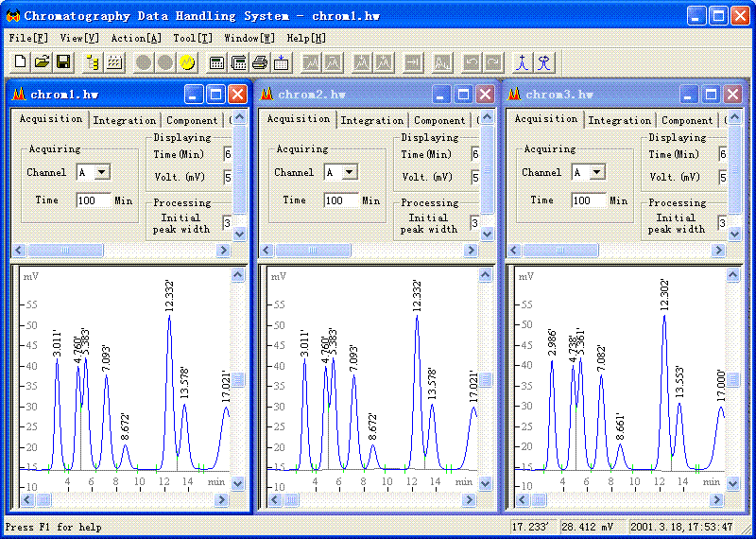This screenshot has height=539, width=756.
Task: Click the 12.332' peak label in chrom1.hw
Action: point(169,295)
